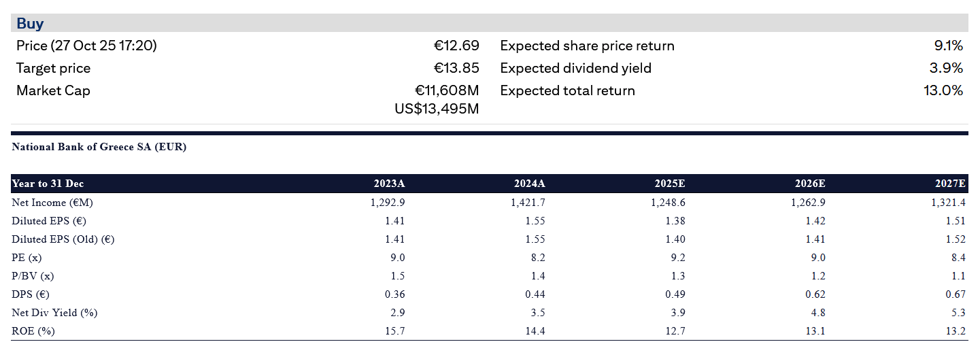Click the Buy rating heading
The width and height of the screenshot is (980, 359).
click(30, 24)
